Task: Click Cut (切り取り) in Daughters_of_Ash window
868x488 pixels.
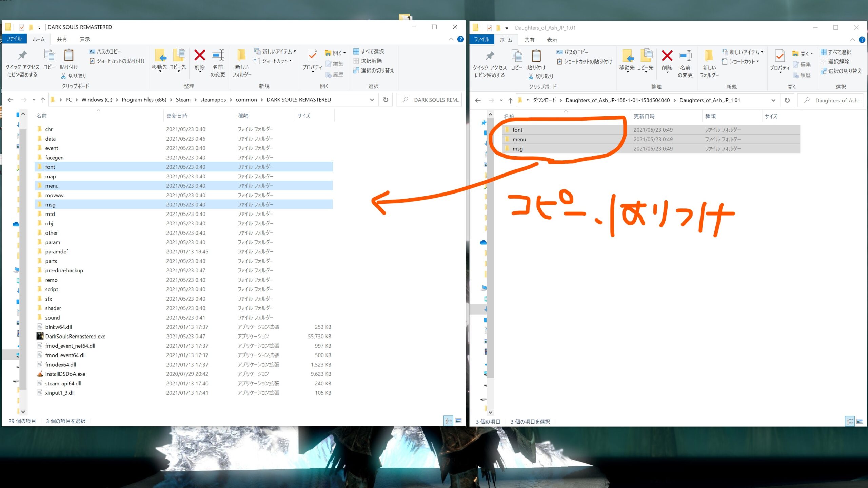Action: tap(541, 76)
